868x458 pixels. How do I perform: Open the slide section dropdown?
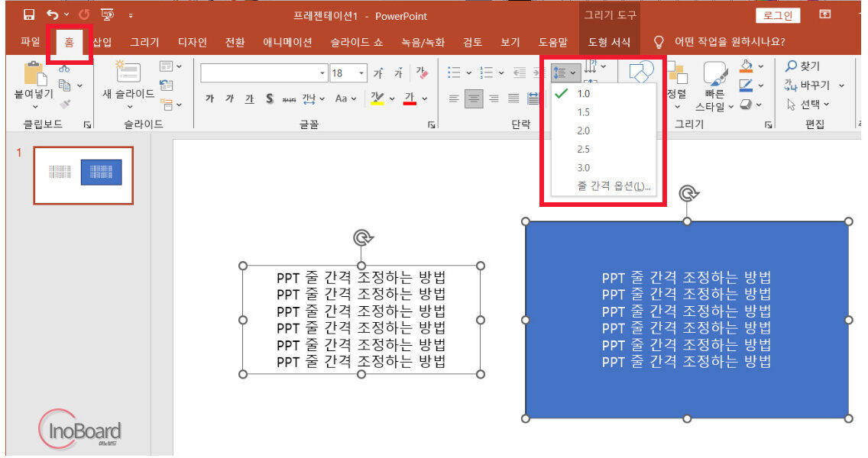pos(170,104)
